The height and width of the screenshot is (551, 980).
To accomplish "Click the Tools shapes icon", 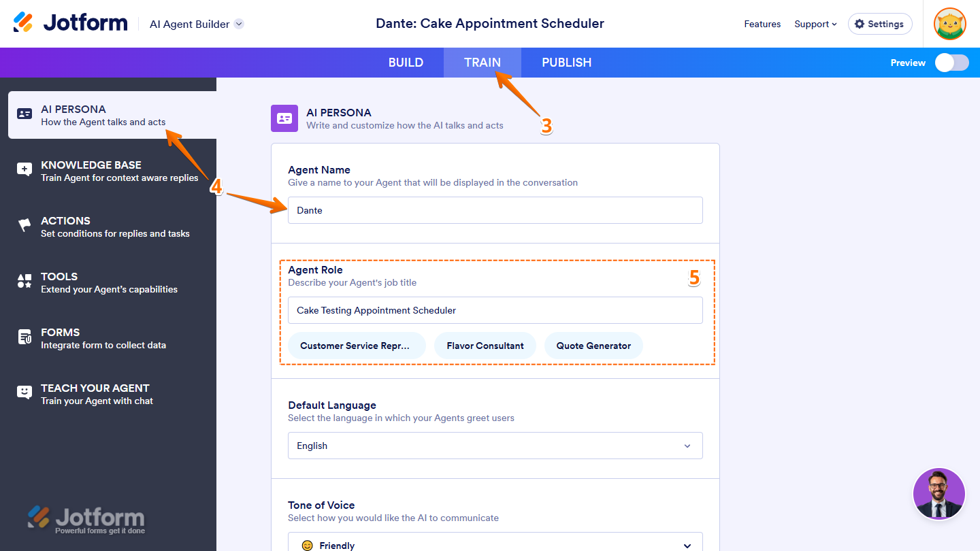I will coord(24,282).
